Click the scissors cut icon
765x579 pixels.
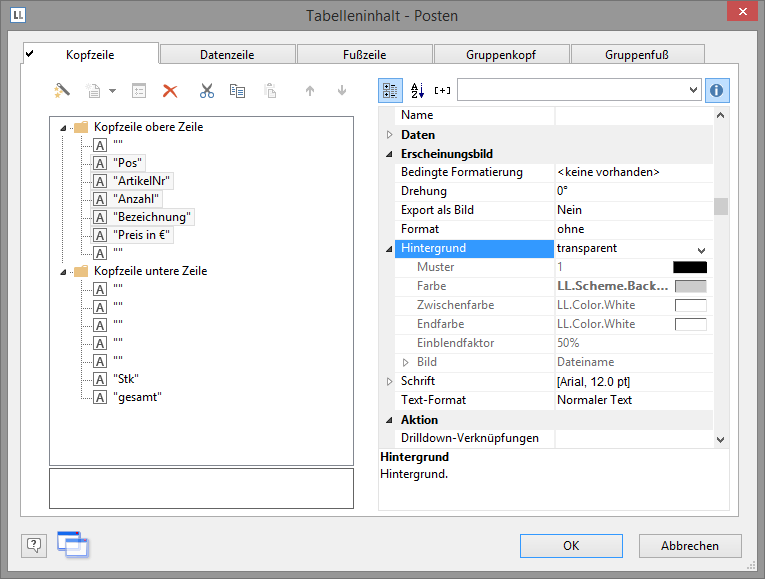click(206, 91)
